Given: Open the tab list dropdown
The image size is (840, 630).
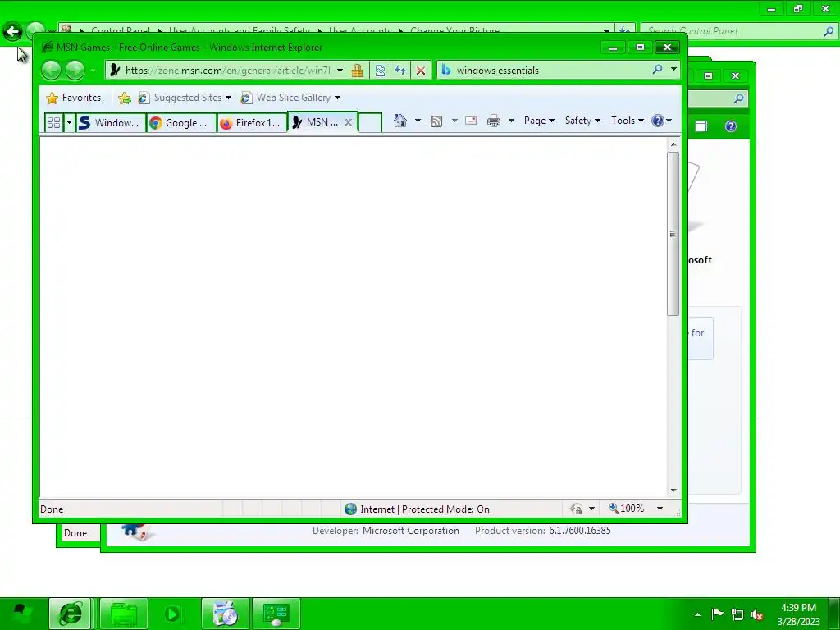Looking at the screenshot, I should (69, 123).
